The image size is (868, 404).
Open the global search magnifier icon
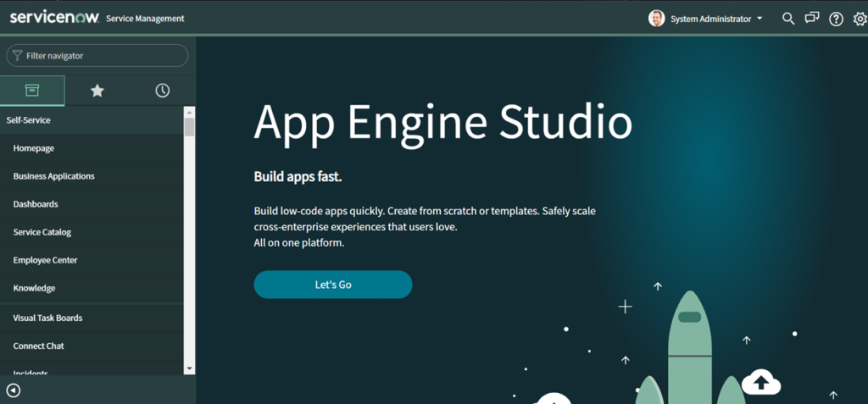788,19
